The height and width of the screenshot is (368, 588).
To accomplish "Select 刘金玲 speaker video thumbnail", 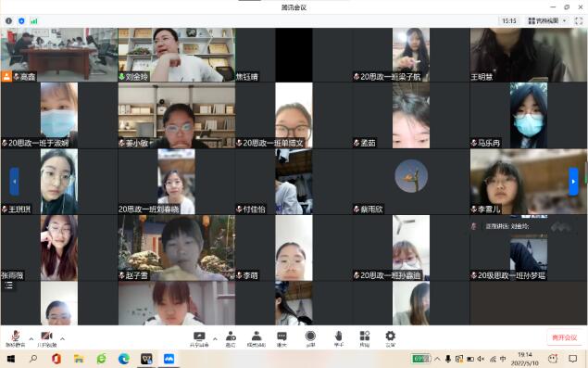I will tap(177, 55).
